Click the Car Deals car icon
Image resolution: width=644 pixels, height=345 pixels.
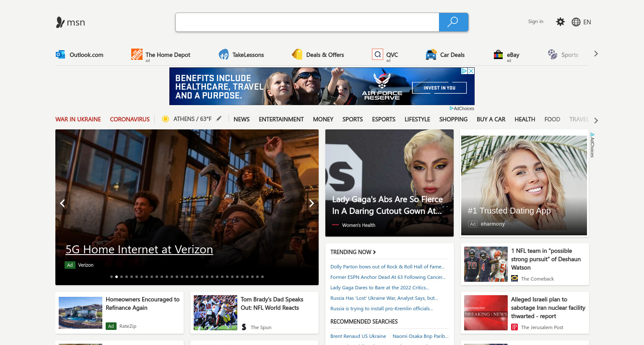click(431, 54)
